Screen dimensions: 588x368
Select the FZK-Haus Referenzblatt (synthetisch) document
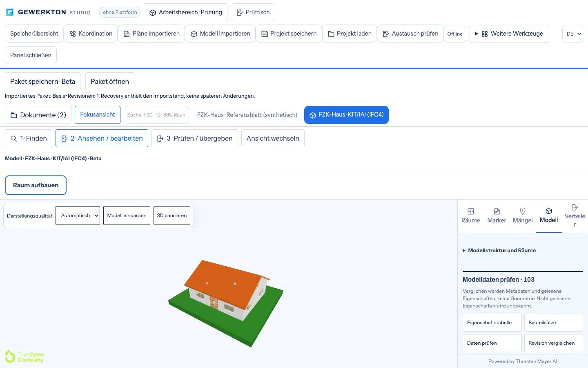[247, 115]
